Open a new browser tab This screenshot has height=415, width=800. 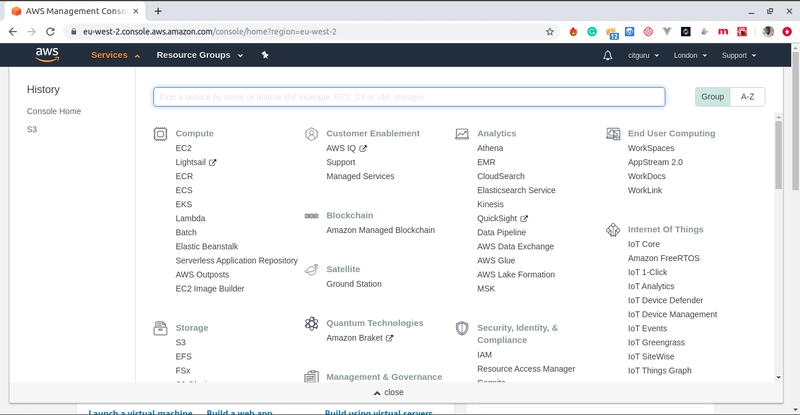point(158,11)
